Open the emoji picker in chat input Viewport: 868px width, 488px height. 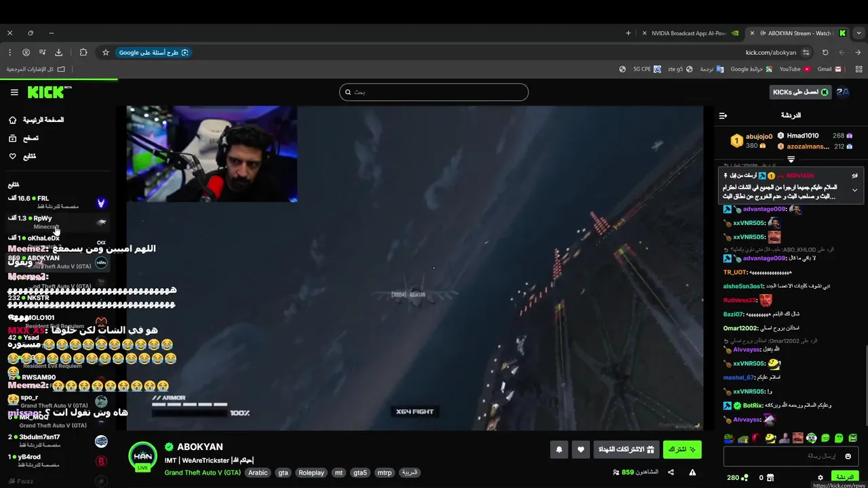pos(848,457)
